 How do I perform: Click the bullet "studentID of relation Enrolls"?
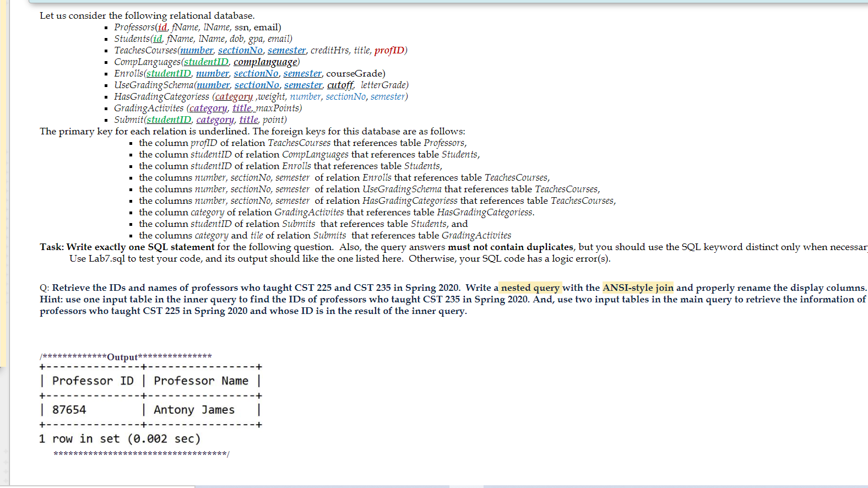(x=291, y=166)
